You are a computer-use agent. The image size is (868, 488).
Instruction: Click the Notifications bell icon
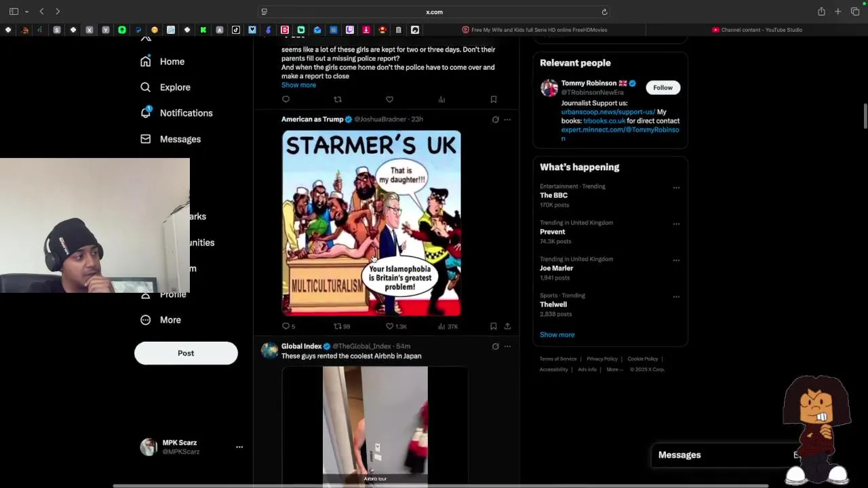pos(145,113)
